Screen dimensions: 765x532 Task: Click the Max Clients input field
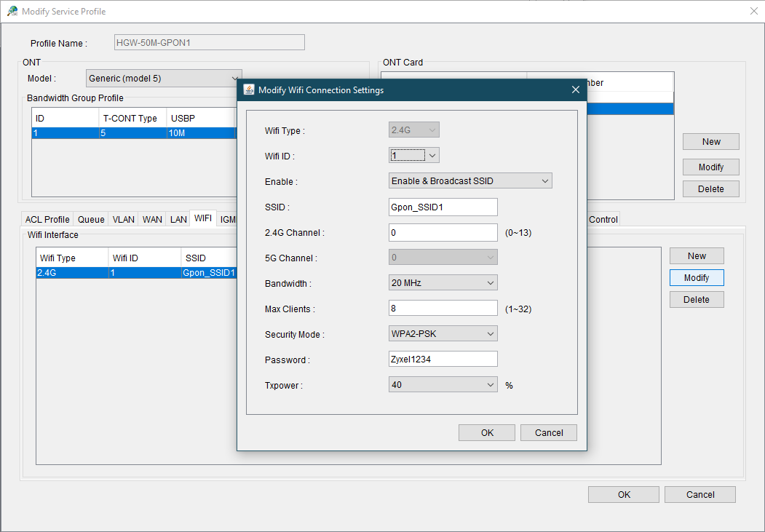(x=443, y=308)
